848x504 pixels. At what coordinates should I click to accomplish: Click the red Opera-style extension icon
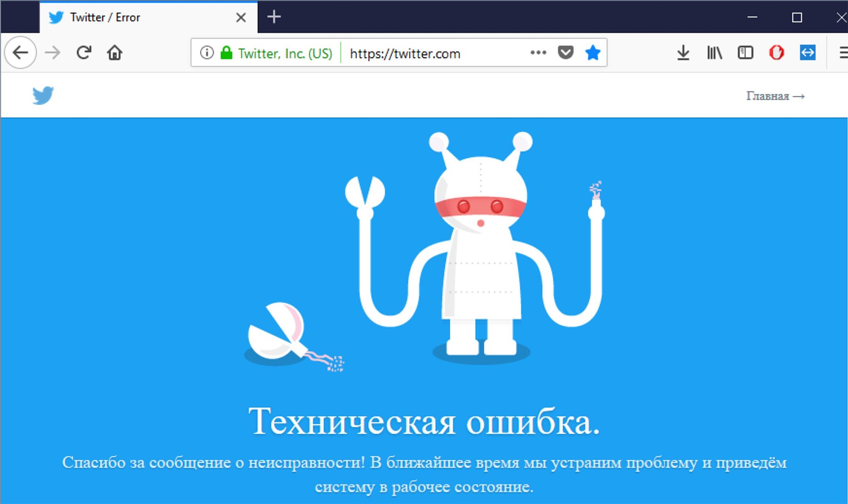776,53
